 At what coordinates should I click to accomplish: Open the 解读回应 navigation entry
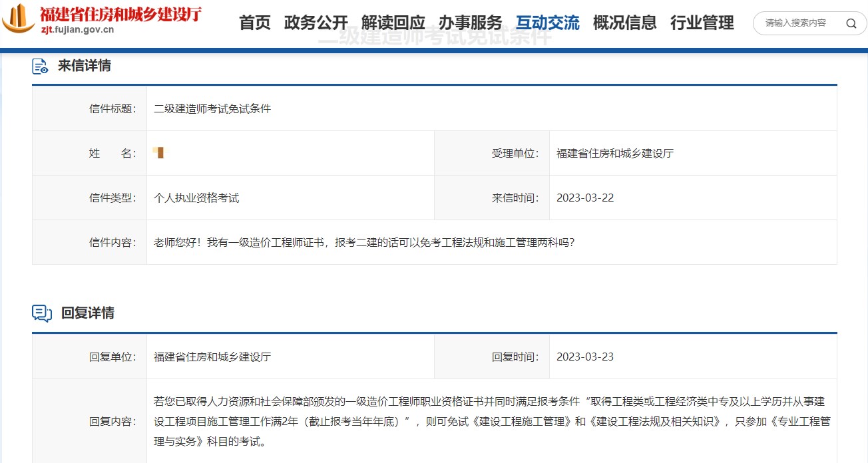pyautogui.click(x=393, y=22)
